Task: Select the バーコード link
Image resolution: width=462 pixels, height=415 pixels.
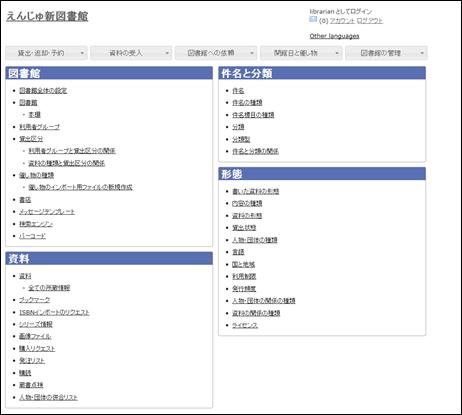Action: click(32, 236)
